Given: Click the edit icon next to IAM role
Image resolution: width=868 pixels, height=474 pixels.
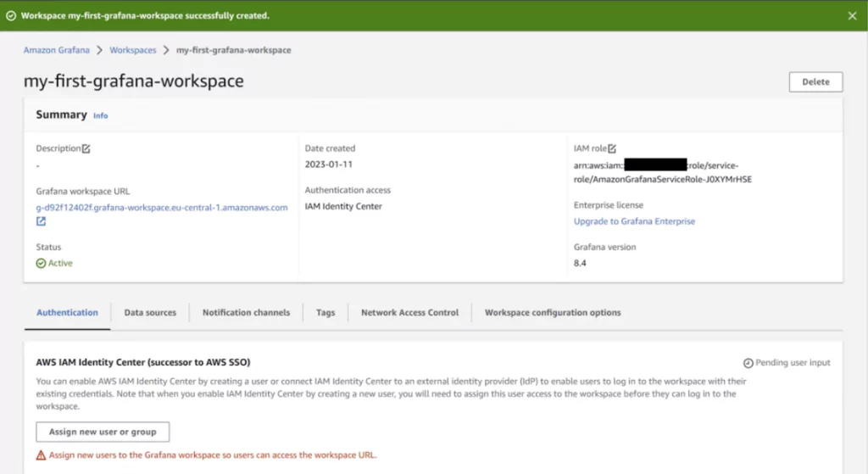Looking at the screenshot, I should click(612, 148).
